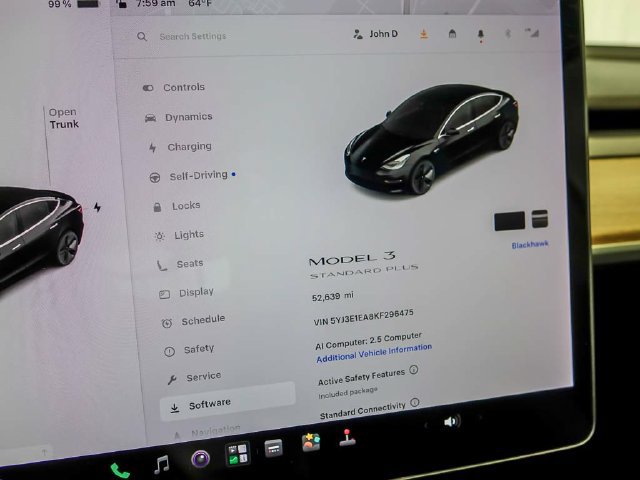Image resolution: width=640 pixels, height=480 pixels.
Task: Click info icon beside Active Safety Features
Action: (x=413, y=370)
